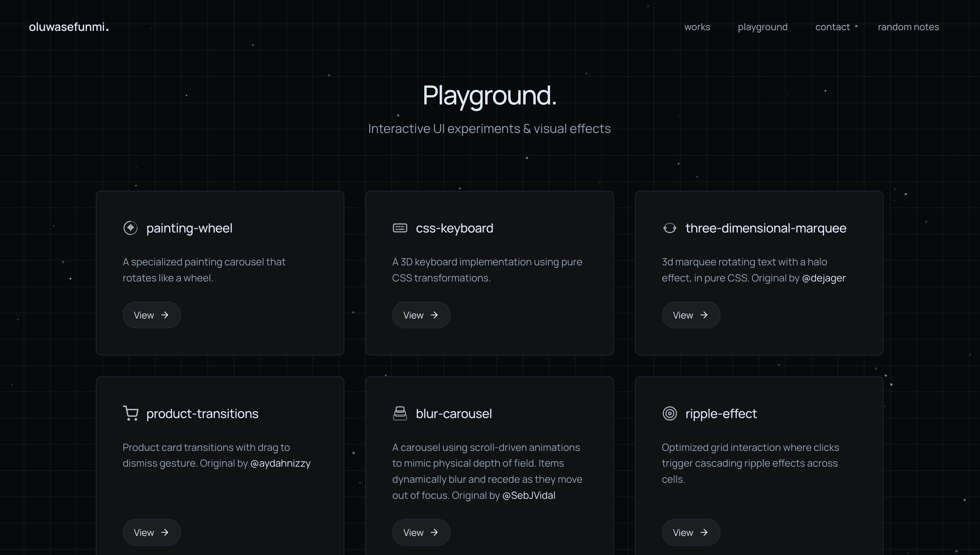Viewport: 980px width, 555px height.
Task: Open the @dejager credit link
Action: click(823, 278)
